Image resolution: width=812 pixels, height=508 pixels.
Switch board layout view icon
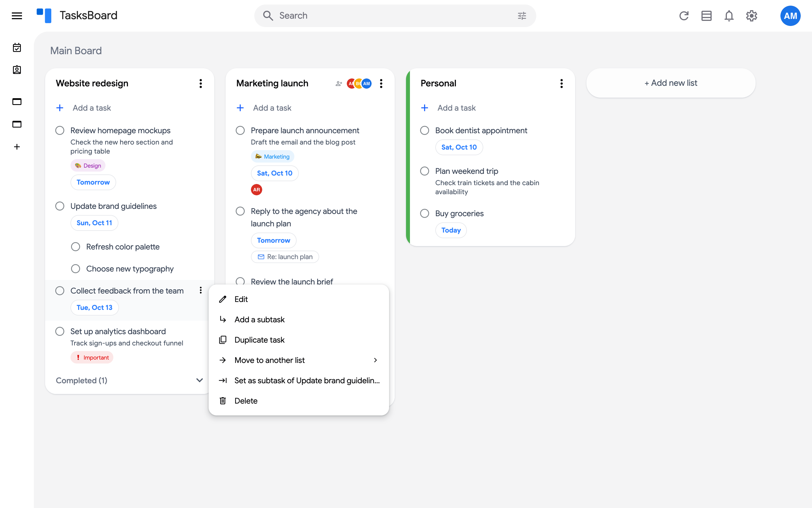pos(706,16)
